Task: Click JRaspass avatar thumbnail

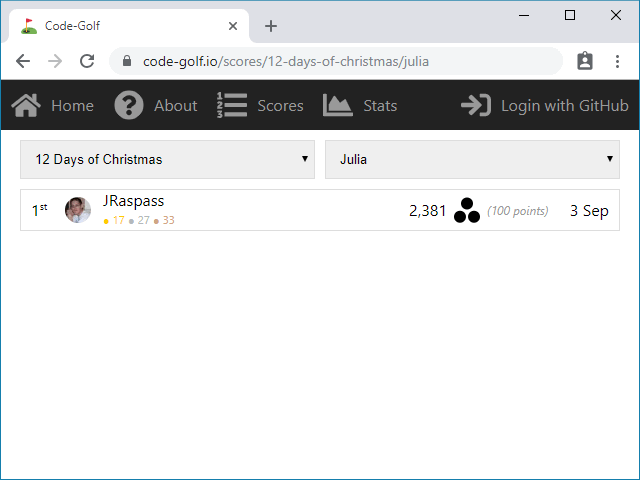Action: coord(78,210)
